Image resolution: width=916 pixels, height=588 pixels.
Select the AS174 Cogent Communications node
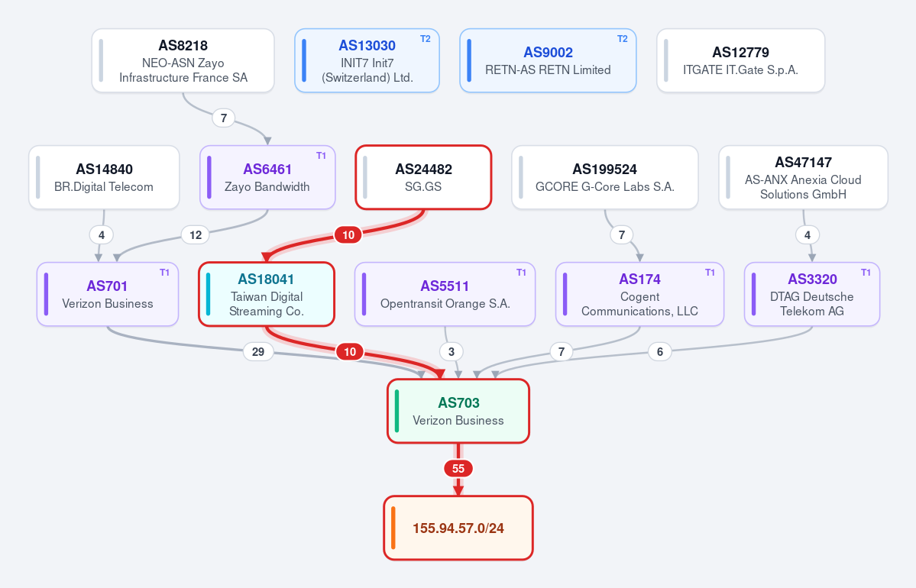639,294
